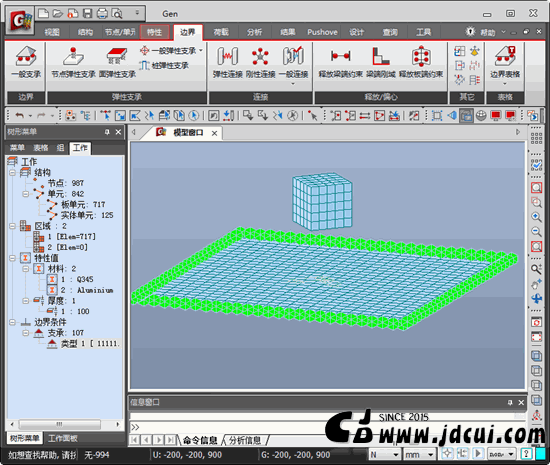Switch to the 荷载 ribbon tab
Screen dimensions: 550x465
coord(221,32)
